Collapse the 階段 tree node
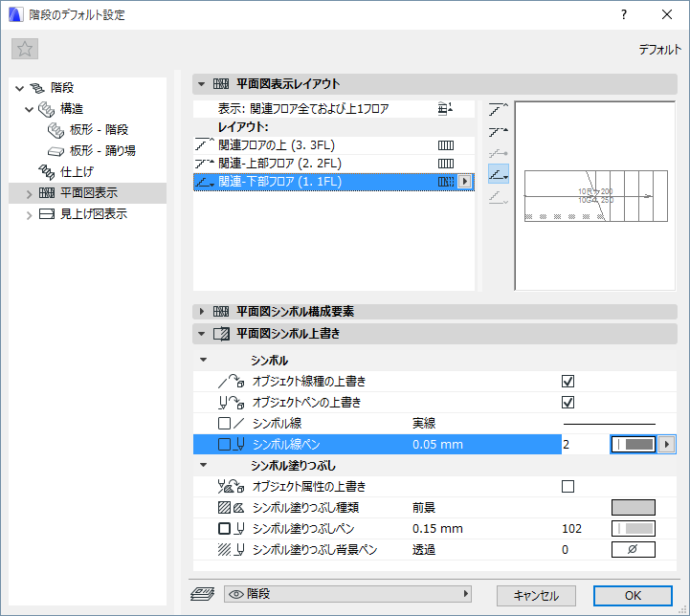Screen dimensions: 690x616 (x=19, y=88)
